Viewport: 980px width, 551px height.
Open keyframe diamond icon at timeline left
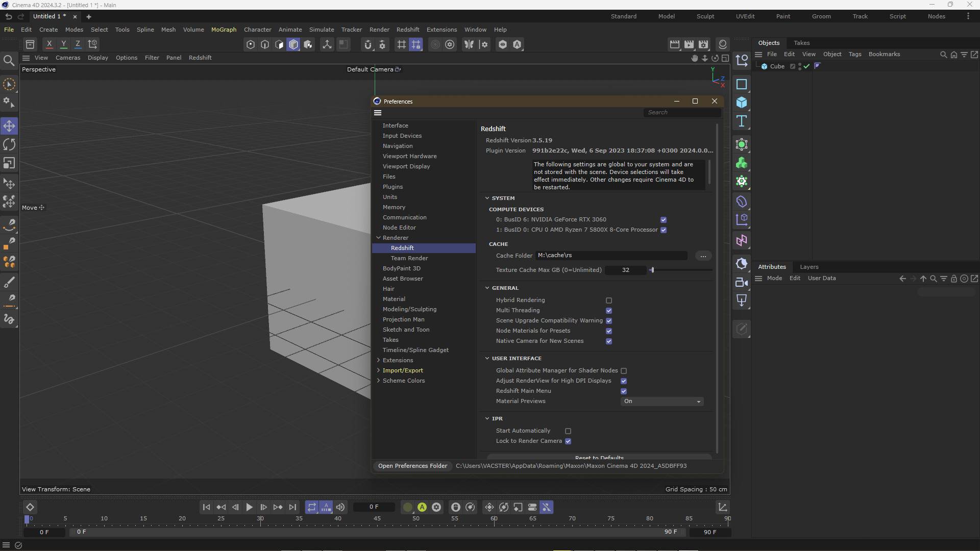[30, 507]
